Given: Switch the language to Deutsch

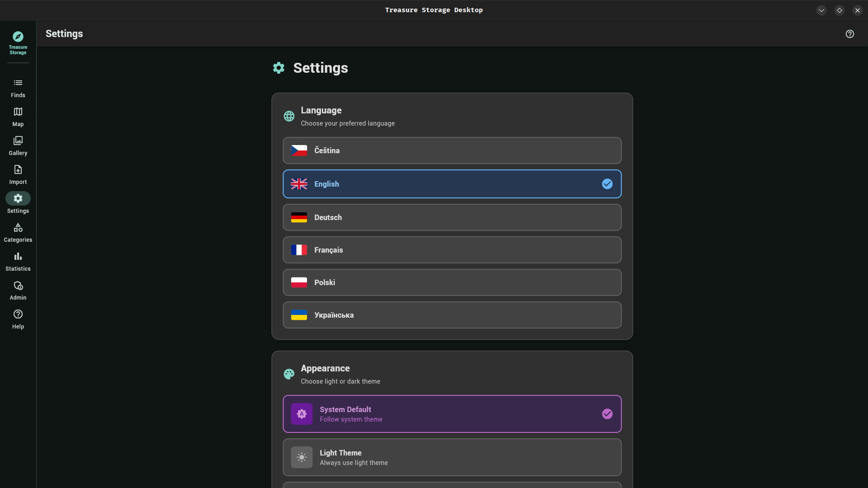Looking at the screenshot, I should click(x=452, y=217).
